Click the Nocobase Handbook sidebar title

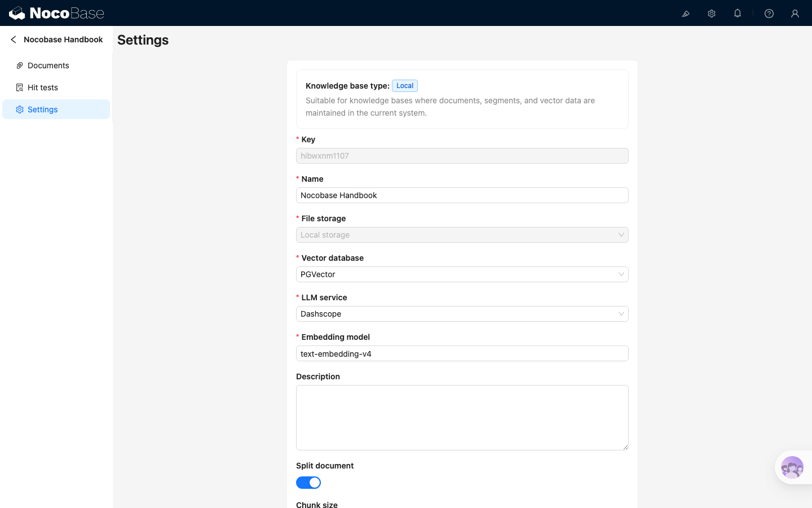click(x=63, y=40)
